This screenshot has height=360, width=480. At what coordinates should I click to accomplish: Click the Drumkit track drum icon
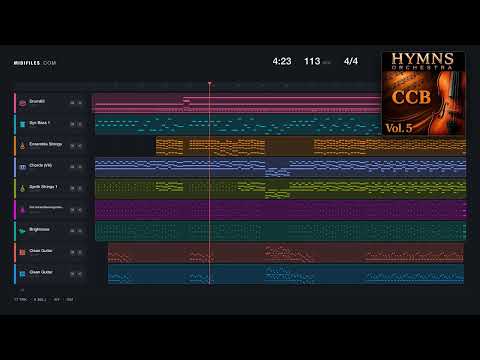[x=23, y=103]
